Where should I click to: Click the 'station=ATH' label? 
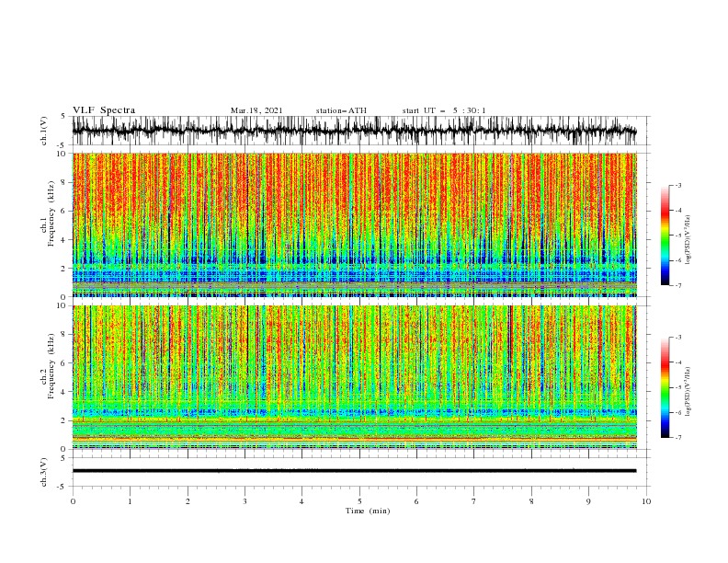pyautogui.click(x=341, y=110)
